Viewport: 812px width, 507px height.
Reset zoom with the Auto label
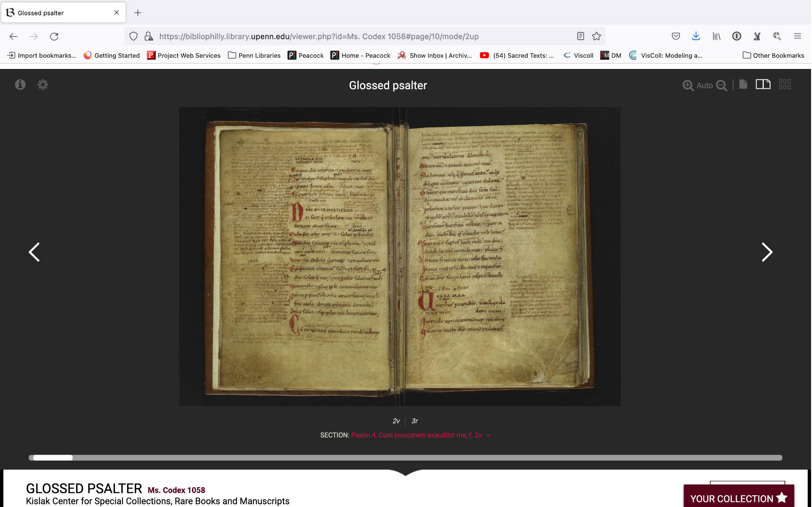(705, 86)
